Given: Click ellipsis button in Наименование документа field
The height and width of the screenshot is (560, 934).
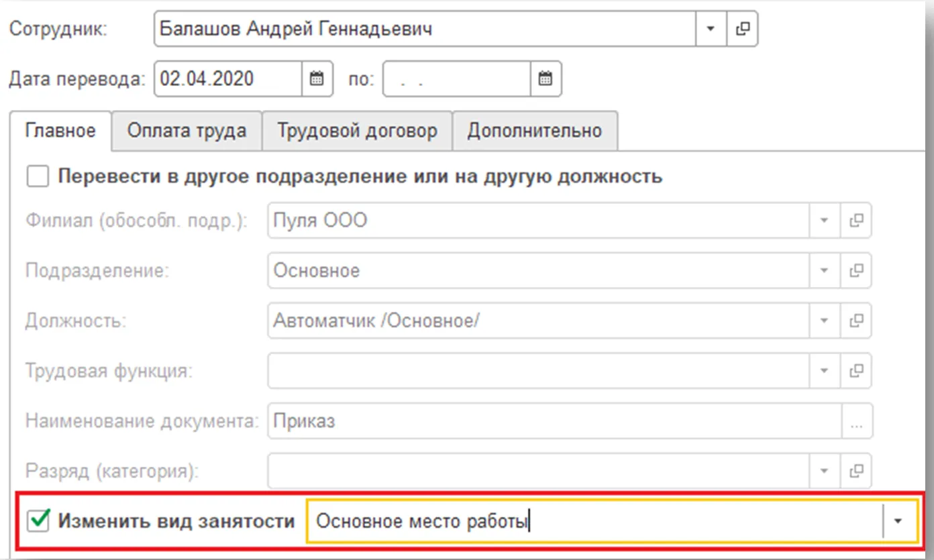Looking at the screenshot, I should [x=856, y=421].
